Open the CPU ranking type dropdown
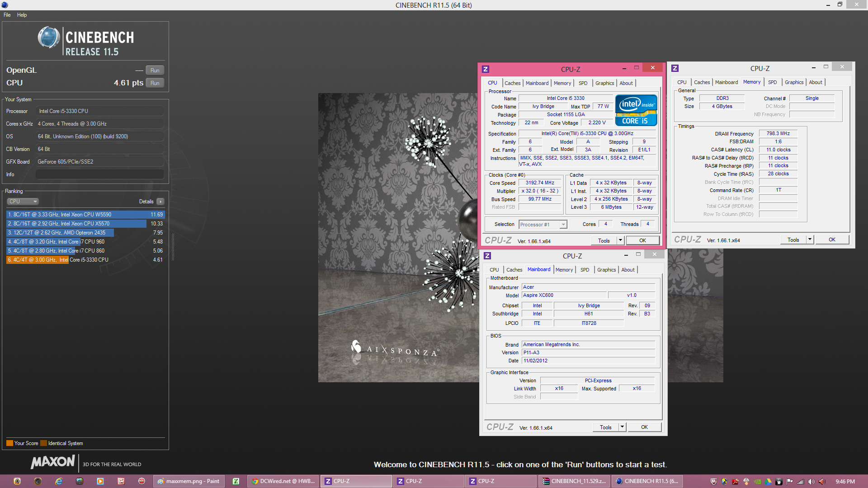 click(23, 202)
